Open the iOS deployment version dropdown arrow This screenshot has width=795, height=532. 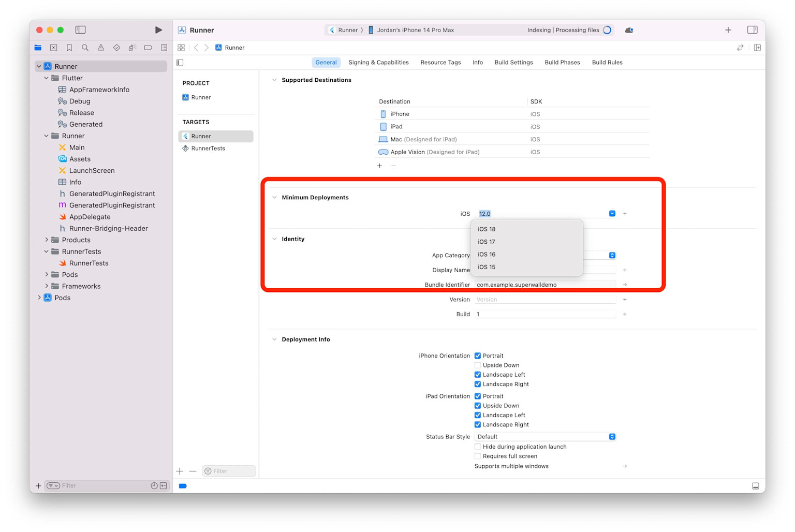pyautogui.click(x=612, y=214)
